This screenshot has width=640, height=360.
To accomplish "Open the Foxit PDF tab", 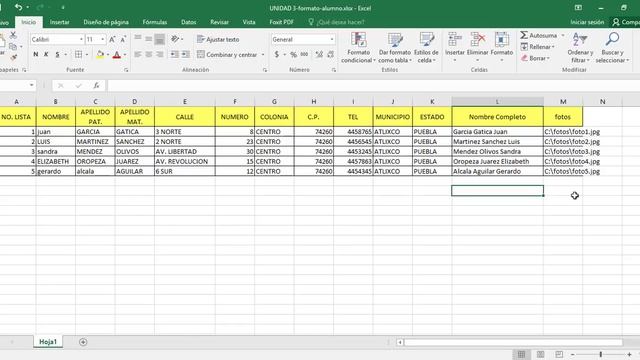I will click(x=282, y=22).
